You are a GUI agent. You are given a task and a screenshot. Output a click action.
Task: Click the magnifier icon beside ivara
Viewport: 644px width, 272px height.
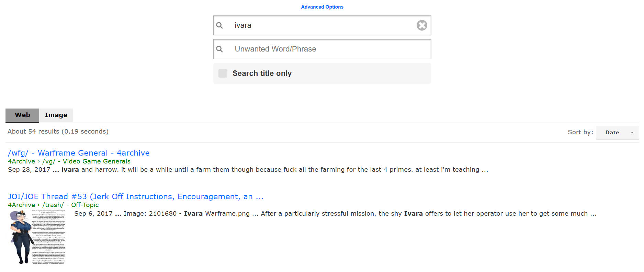(219, 25)
